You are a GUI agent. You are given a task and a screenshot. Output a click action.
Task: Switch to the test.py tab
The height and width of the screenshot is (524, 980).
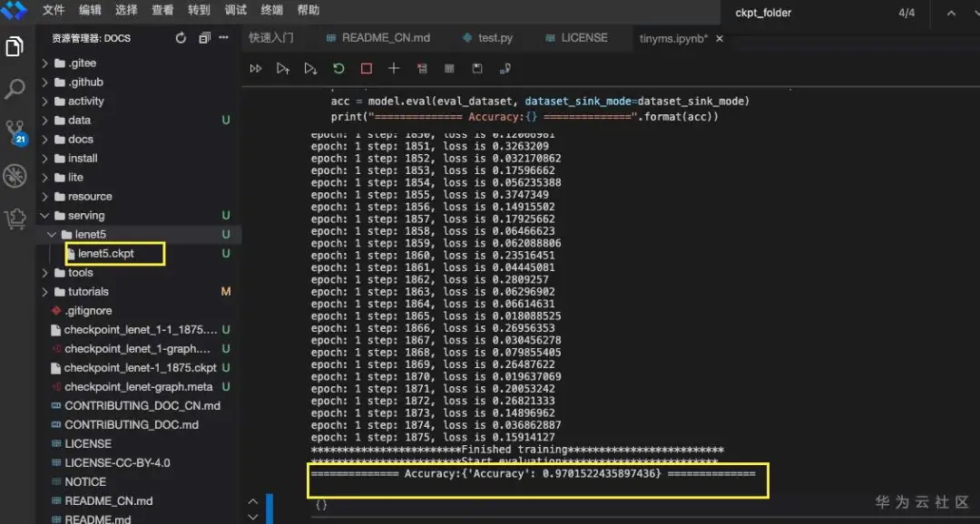495,38
